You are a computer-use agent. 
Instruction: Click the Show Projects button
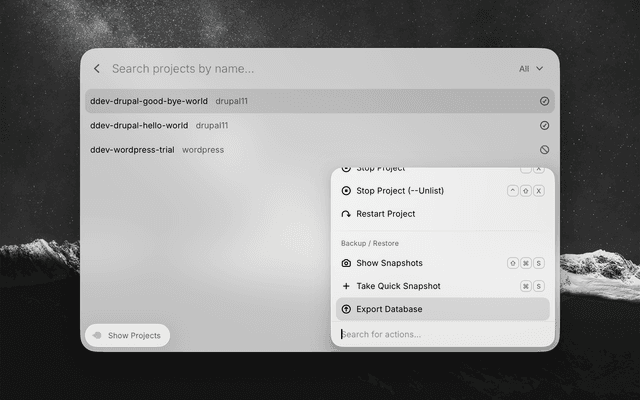[127, 336]
